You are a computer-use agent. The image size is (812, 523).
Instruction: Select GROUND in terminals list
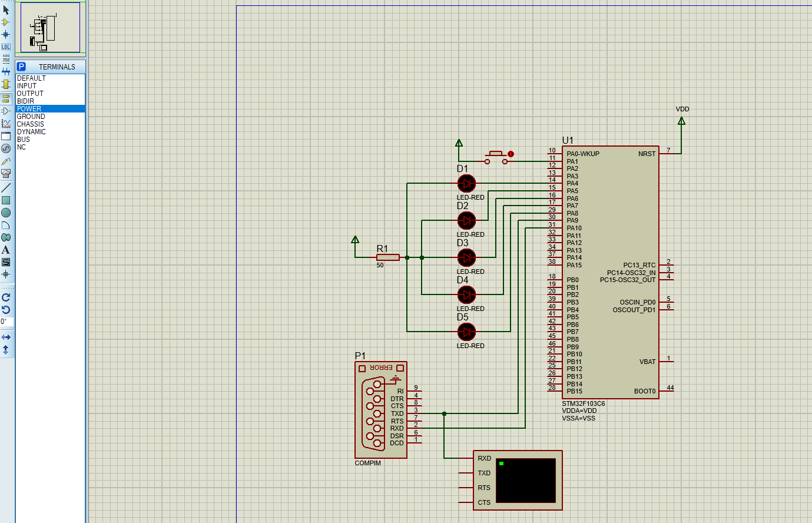click(51, 116)
